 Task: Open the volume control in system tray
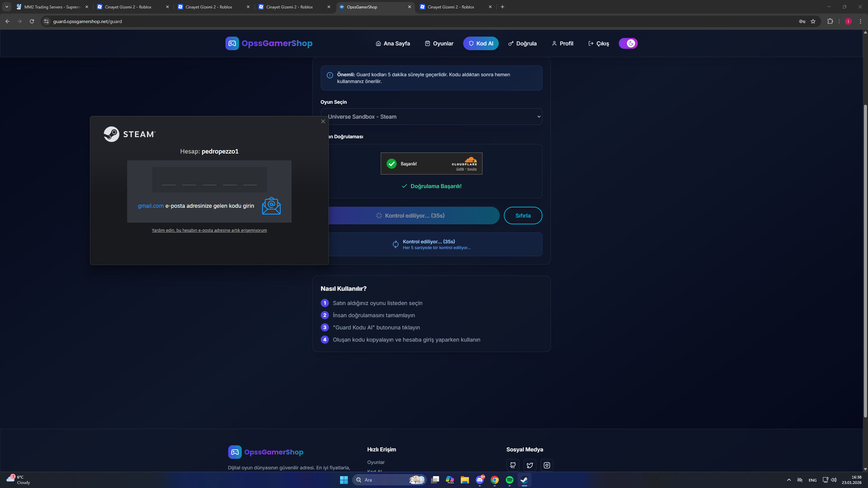[834, 480]
